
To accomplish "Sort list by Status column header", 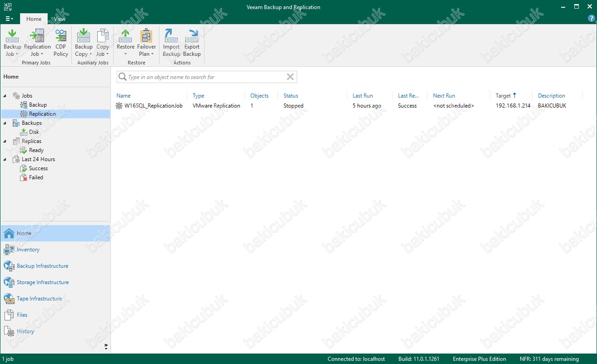I will [x=291, y=96].
